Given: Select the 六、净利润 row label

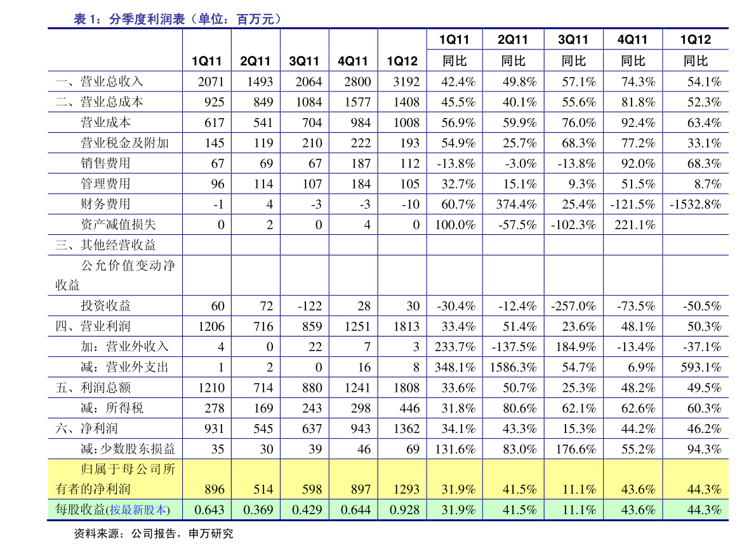Looking at the screenshot, I should (x=87, y=429).
